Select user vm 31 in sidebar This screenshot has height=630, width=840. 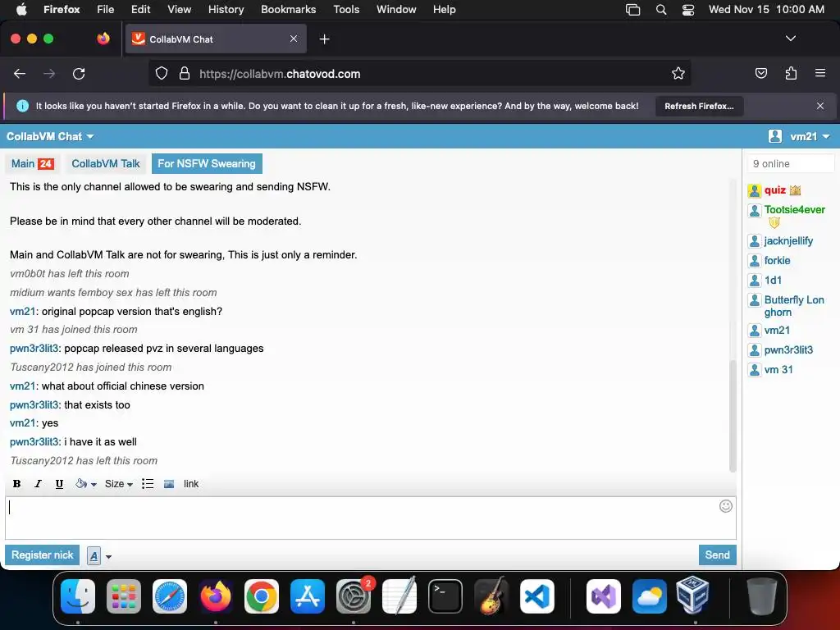click(778, 370)
